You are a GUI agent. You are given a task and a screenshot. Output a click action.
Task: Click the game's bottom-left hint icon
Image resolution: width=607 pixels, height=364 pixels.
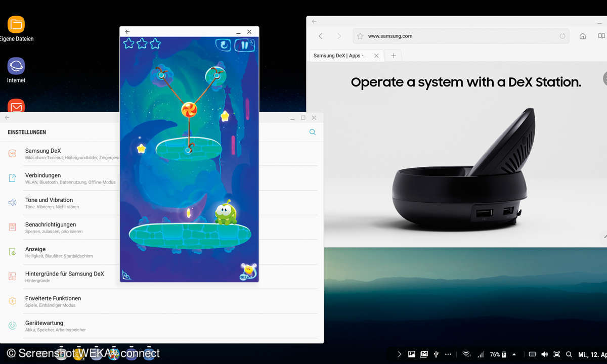pyautogui.click(x=127, y=275)
